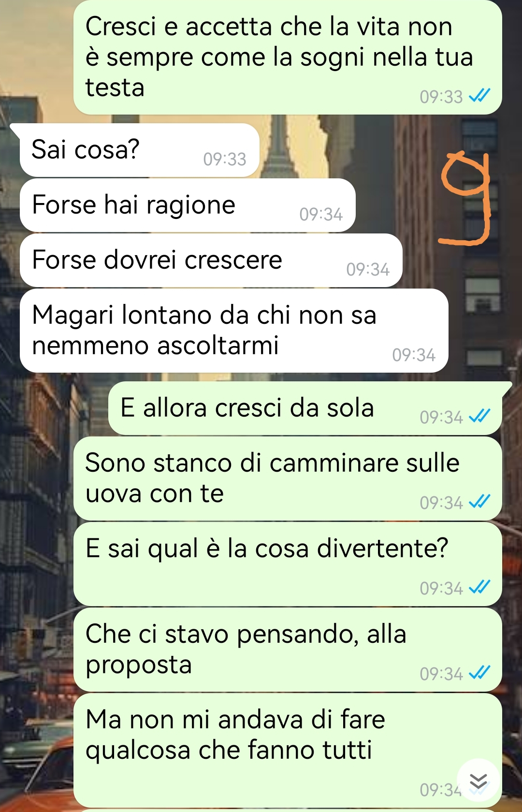The width and height of the screenshot is (522, 812).
Task: Tap blue ticks on 'E sai qual è la cosa divertente?'
Action: [479, 587]
